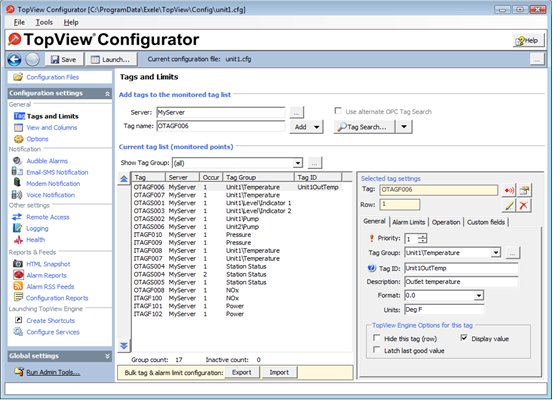The height and width of the screenshot is (400, 553).
Task: Check Hide this tag (row)
Action: pos(377,338)
